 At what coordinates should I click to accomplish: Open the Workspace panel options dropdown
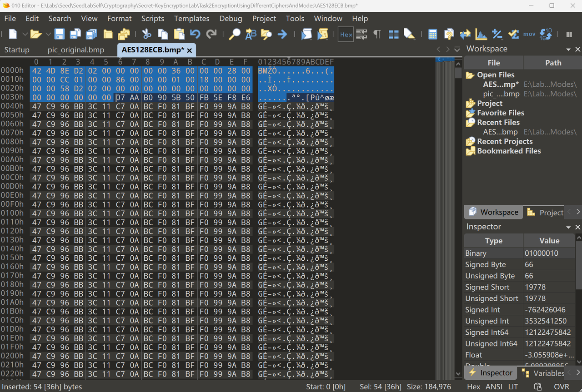click(x=568, y=49)
